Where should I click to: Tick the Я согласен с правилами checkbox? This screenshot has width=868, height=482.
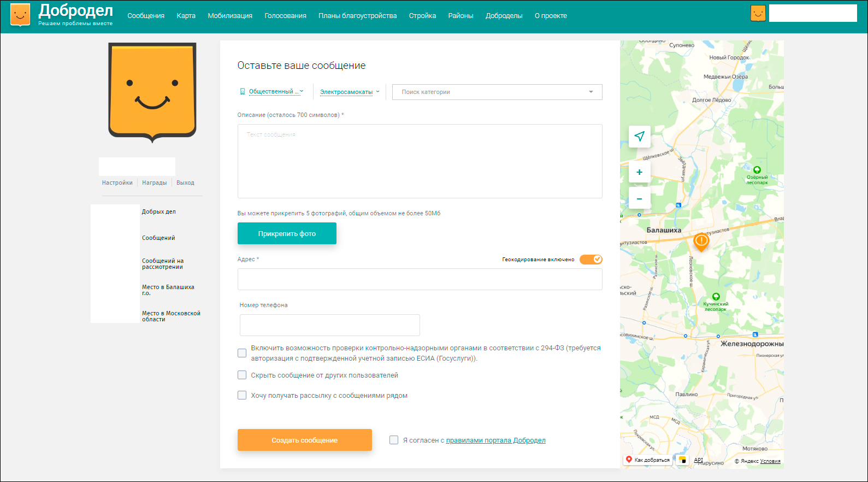(x=394, y=440)
